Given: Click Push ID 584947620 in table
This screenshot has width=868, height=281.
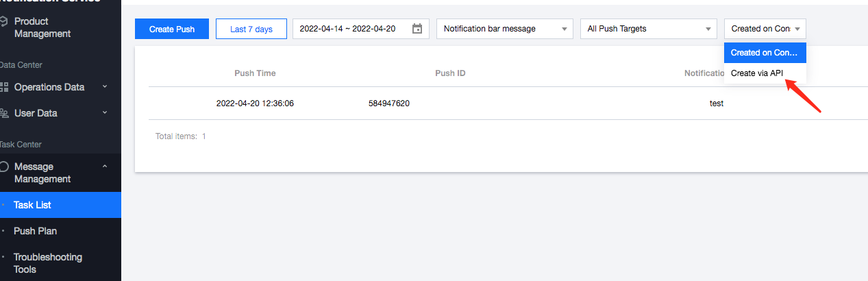Looking at the screenshot, I should pyautogui.click(x=389, y=103).
